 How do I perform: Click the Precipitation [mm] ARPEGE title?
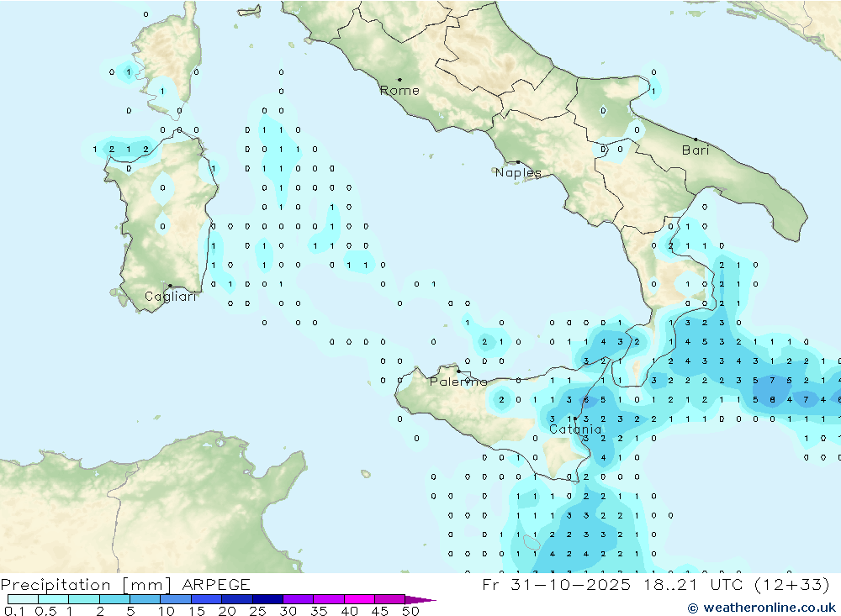(125, 584)
